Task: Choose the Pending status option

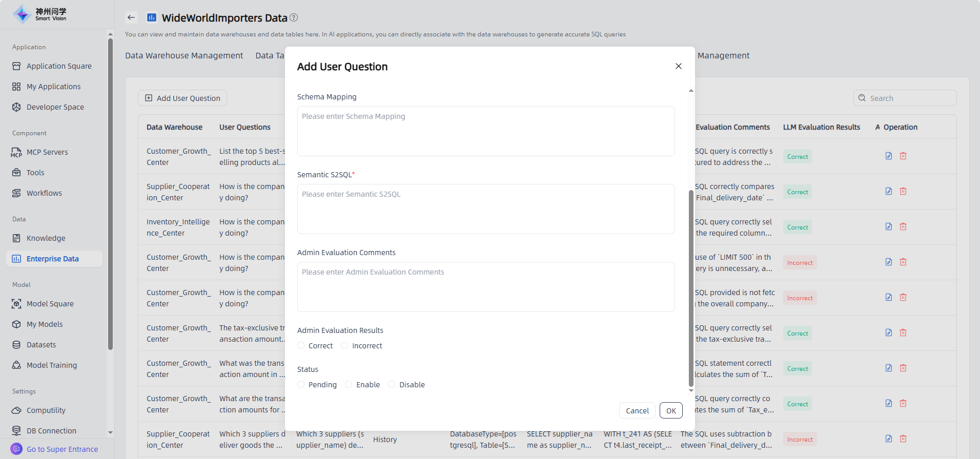Action: (x=301, y=385)
